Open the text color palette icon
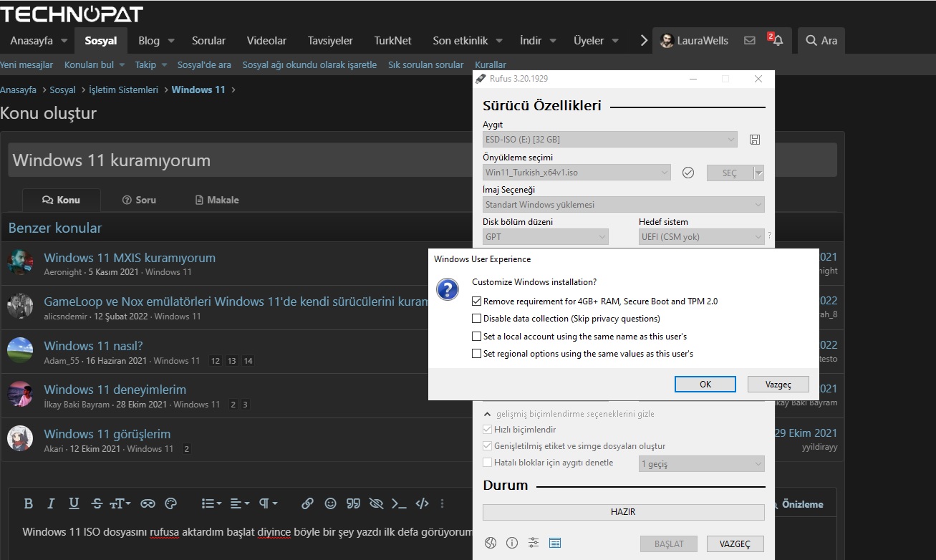This screenshot has width=936, height=560. pyautogui.click(x=170, y=503)
